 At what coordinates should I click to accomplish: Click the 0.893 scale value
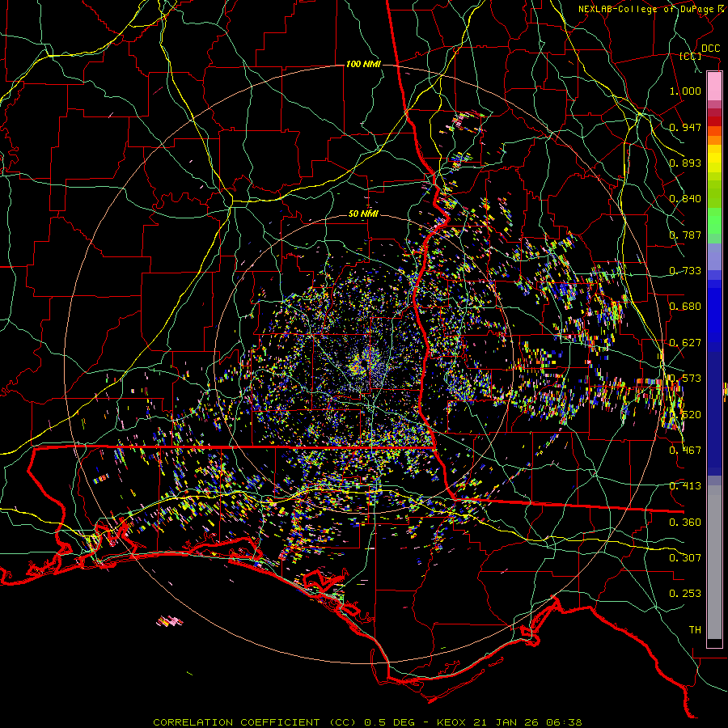point(685,163)
